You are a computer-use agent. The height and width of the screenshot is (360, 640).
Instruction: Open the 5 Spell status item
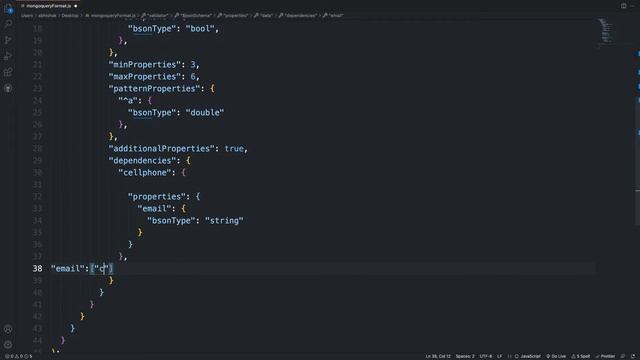click(580, 356)
